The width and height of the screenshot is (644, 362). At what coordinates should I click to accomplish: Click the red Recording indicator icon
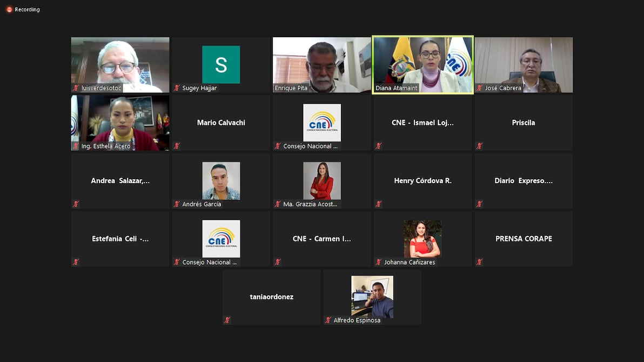(9, 10)
